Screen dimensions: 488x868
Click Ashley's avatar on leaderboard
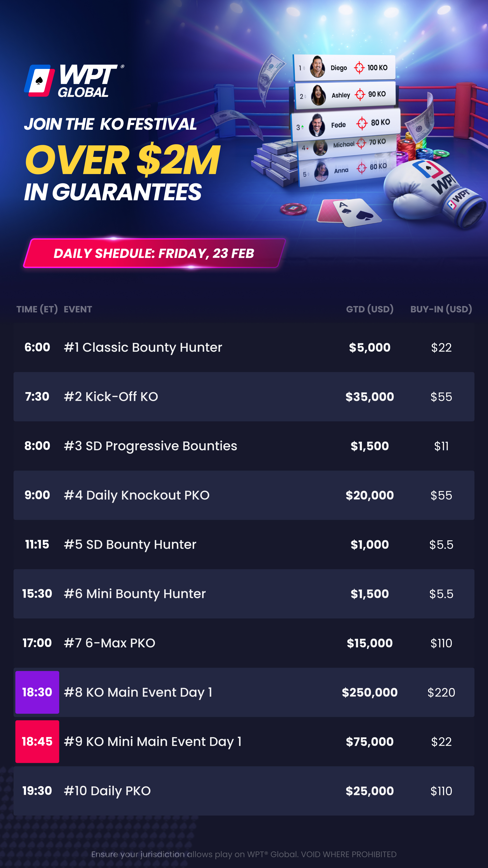click(x=318, y=95)
